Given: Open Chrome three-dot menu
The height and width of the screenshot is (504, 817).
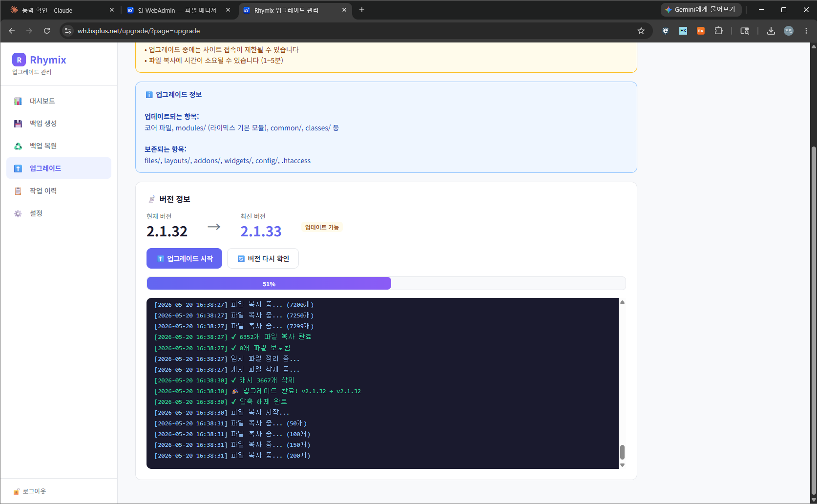Looking at the screenshot, I should [806, 31].
